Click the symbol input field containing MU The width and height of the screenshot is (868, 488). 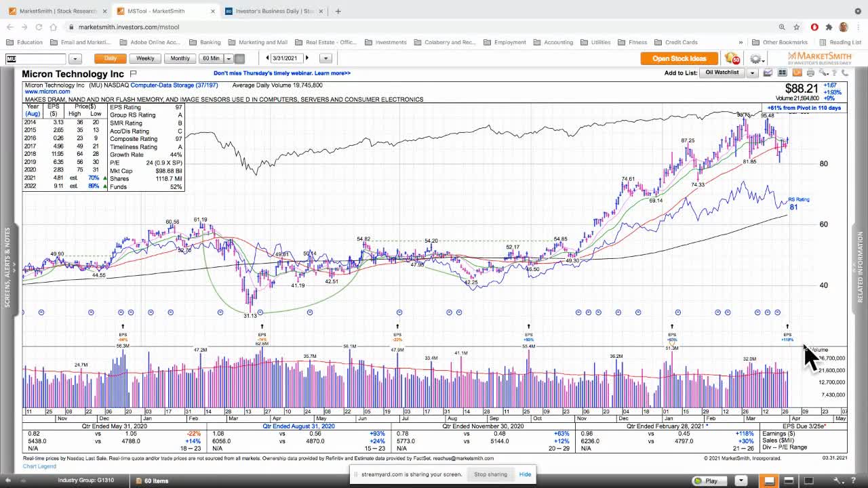(x=37, y=59)
